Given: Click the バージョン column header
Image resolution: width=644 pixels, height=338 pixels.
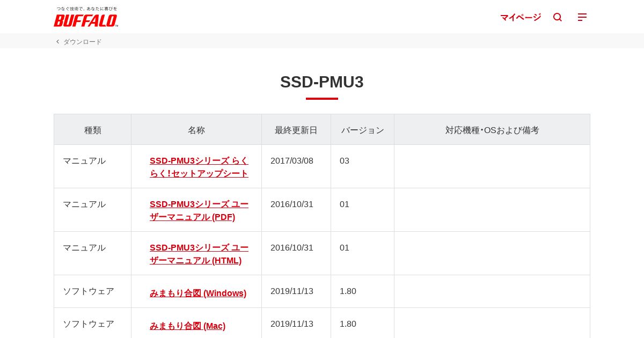Looking at the screenshot, I should click(x=362, y=130).
